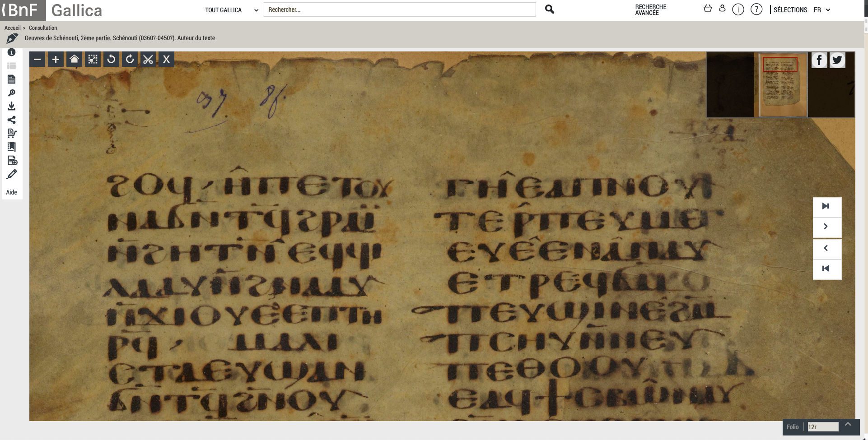This screenshot has height=440, width=868.
Task: Click the Consultation breadcrumb
Action: tap(43, 28)
